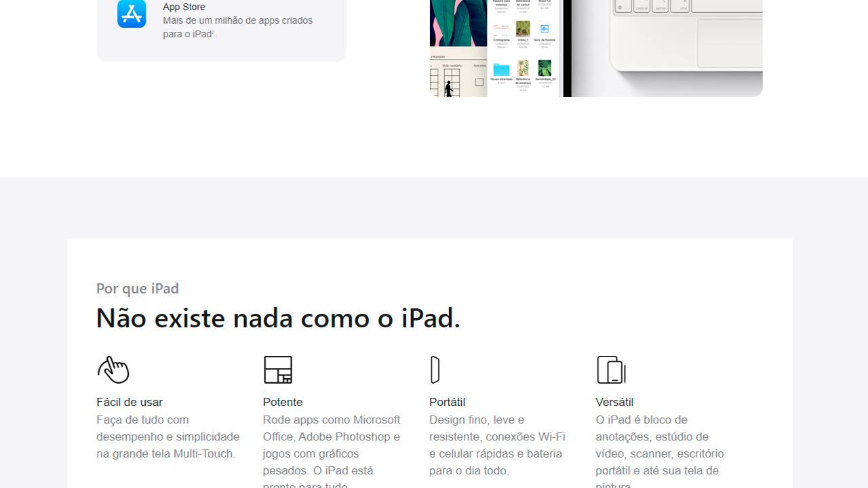
Task: Click the 'O iPad é bloco de anotações' paragraph
Action: (660, 451)
